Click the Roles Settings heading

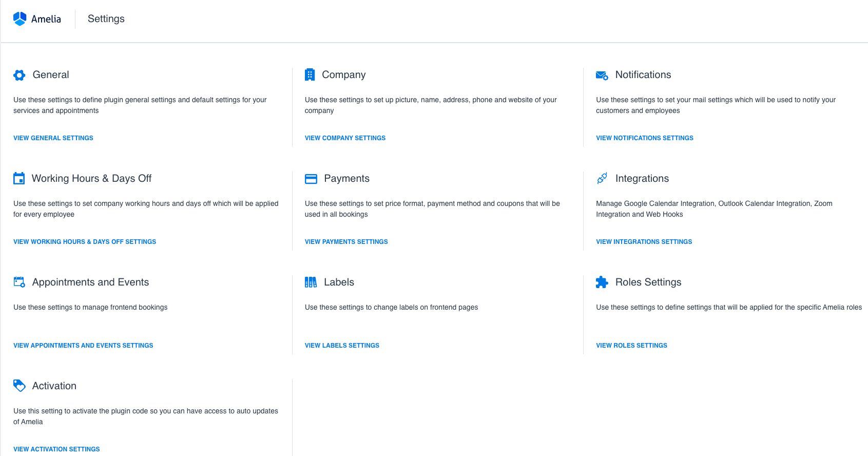[x=648, y=282]
